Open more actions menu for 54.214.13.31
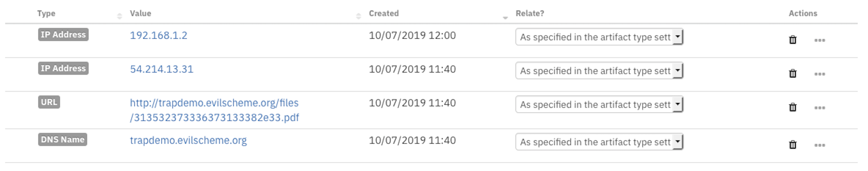This screenshot has height=171, width=868. pyautogui.click(x=819, y=74)
